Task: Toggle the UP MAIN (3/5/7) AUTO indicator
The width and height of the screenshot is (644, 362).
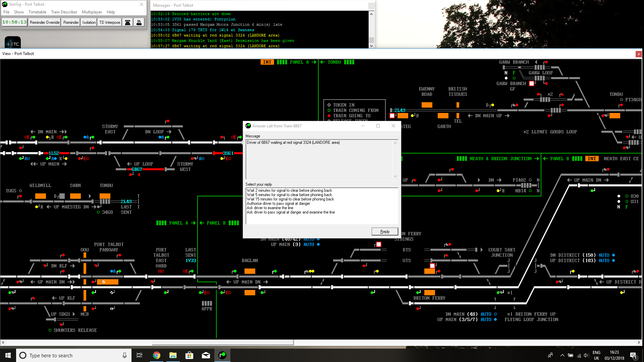Action: tap(495, 319)
